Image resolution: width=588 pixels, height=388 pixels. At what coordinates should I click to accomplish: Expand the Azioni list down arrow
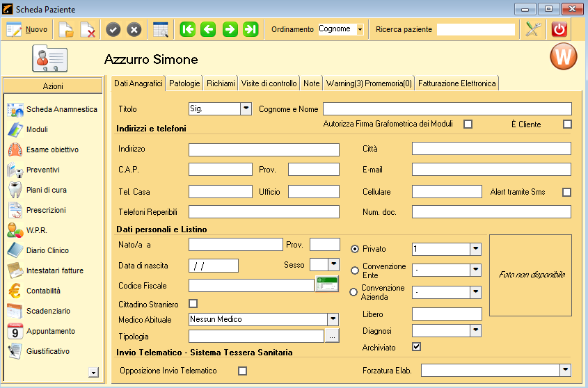click(x=93, y=372)
